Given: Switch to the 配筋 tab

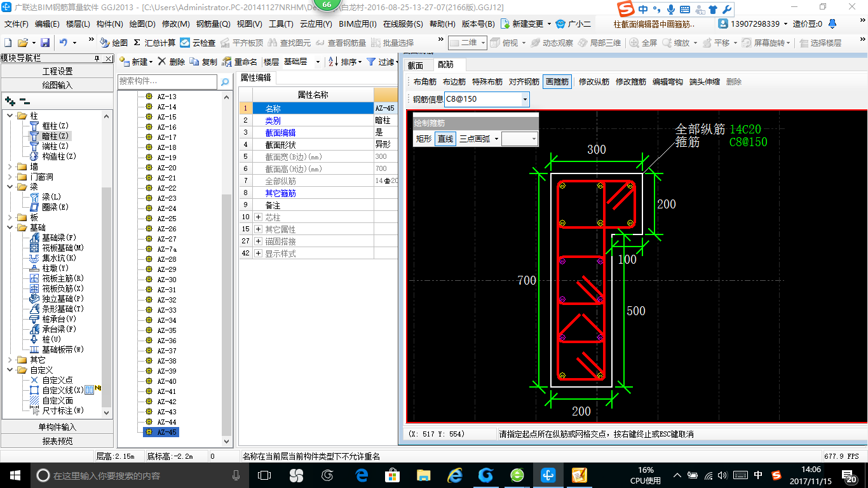Looking at the screenshot, I should [446, 65].
